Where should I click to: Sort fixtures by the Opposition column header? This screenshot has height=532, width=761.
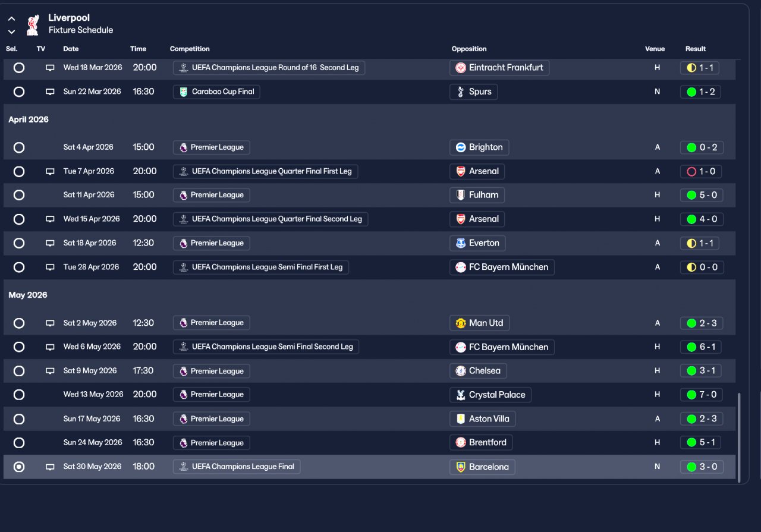[469, 49]
